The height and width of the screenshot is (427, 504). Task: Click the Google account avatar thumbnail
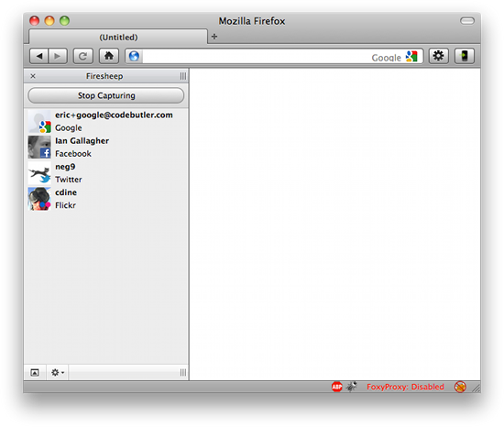[39, 122]
